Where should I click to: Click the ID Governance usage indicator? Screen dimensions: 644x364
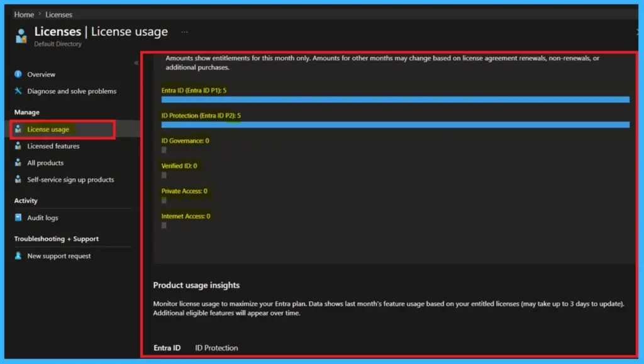click(164, 150)
